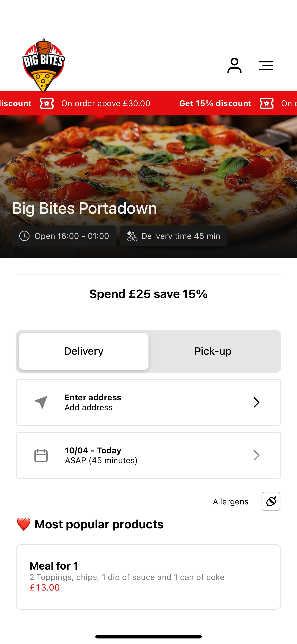Click the Open 16:00 - 01:00 badge
The width and height of the screenshot is (297, 644).
click(64, 236)
